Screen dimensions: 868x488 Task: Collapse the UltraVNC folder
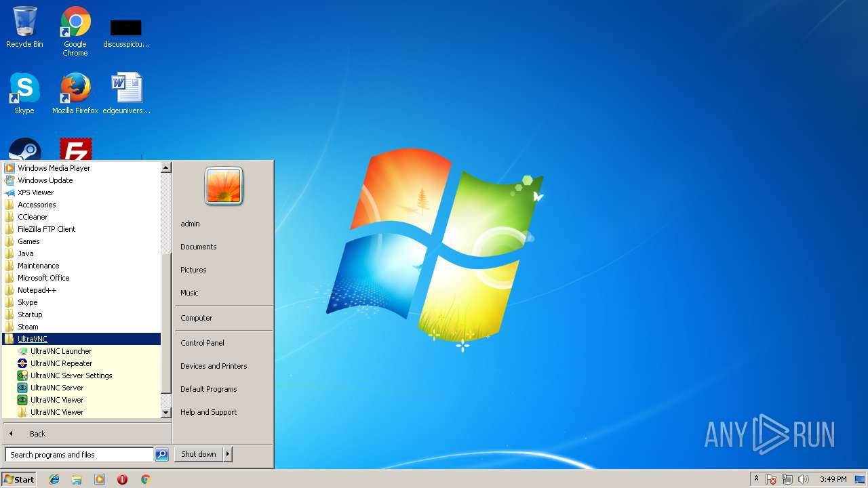click(x=81, y=339)
